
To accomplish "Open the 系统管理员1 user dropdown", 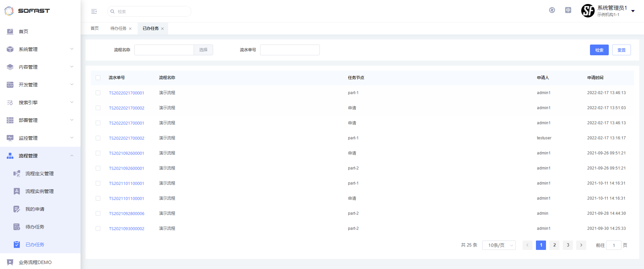I will 633,11.
